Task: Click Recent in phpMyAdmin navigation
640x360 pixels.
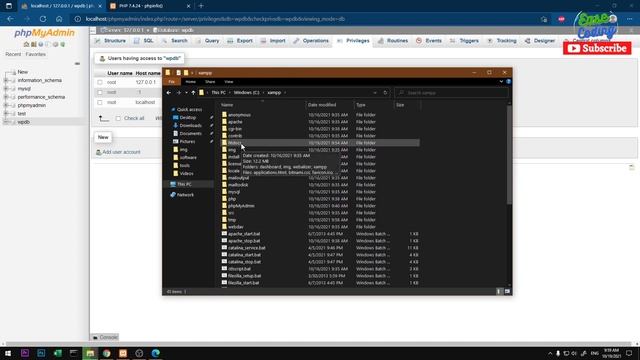Action: [x=13, y=54]
